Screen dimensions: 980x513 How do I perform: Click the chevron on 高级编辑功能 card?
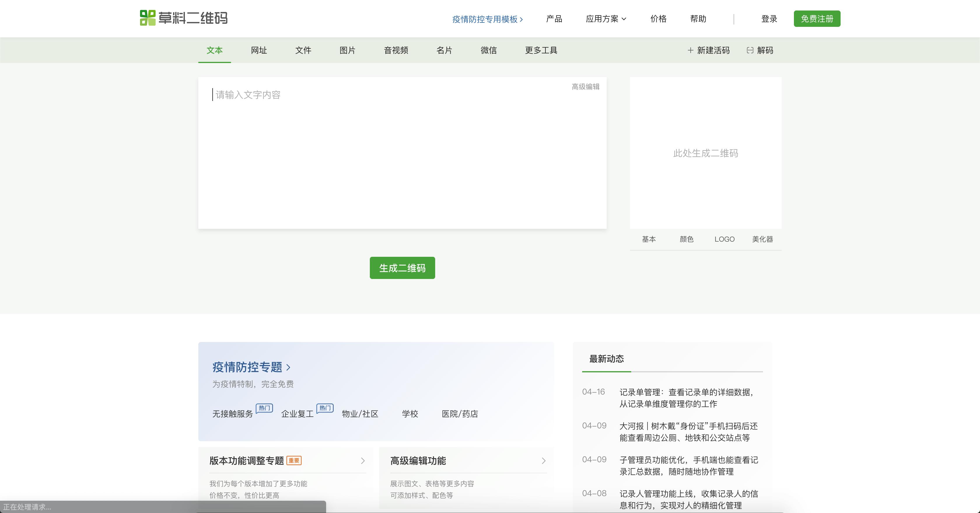coord(544,461)
